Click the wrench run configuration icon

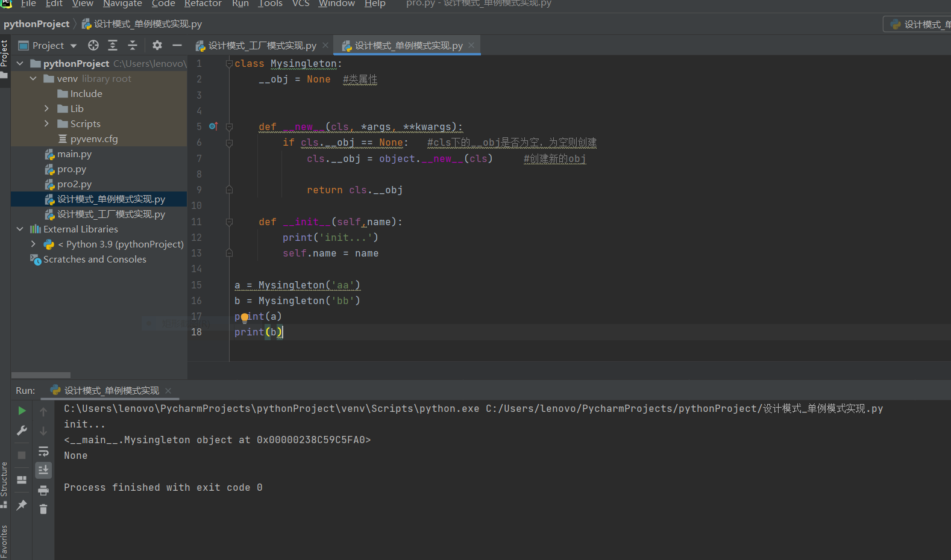pyautogui.click(x=22, y=431)
